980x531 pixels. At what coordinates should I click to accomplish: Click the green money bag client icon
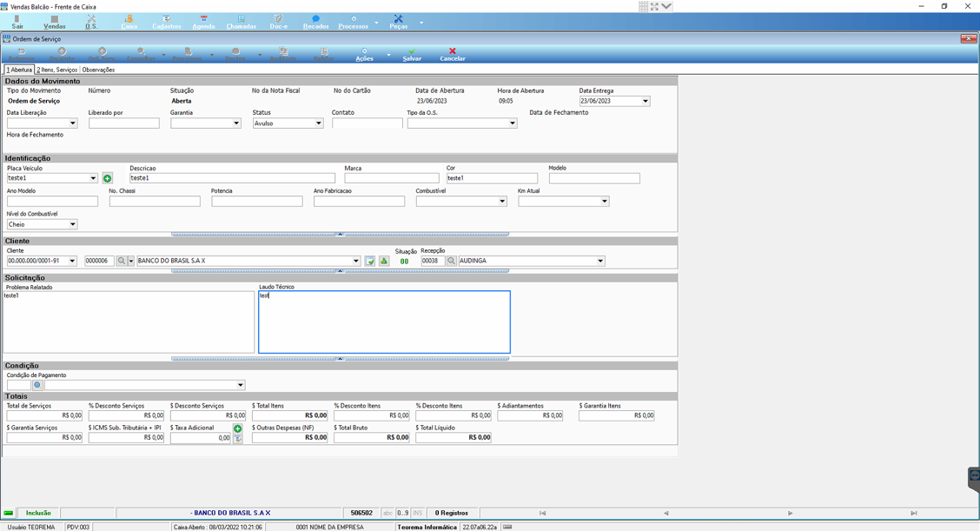pyautogui.click(x=384, y=261)
